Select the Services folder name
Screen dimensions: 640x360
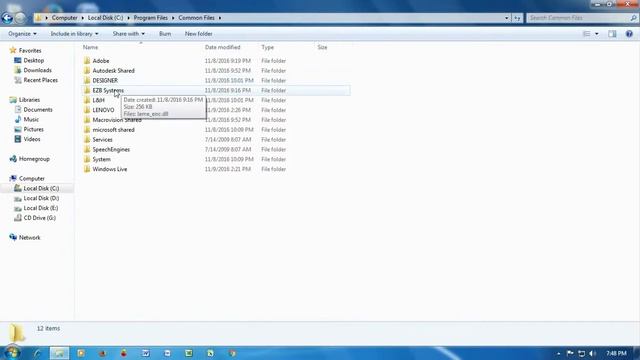pos(102,140)
